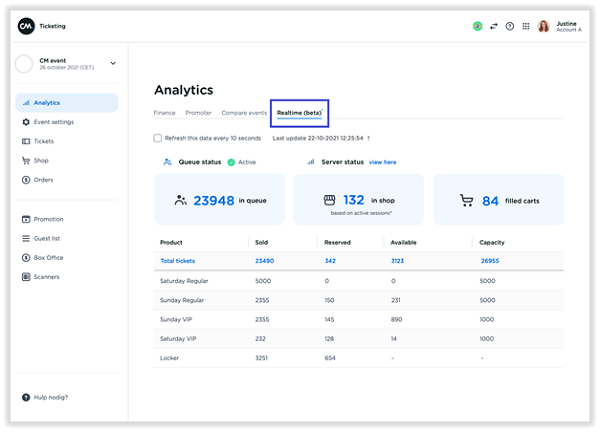Click the queue people icon
This screenshot has height=432, width=600.
pos(180,200)
